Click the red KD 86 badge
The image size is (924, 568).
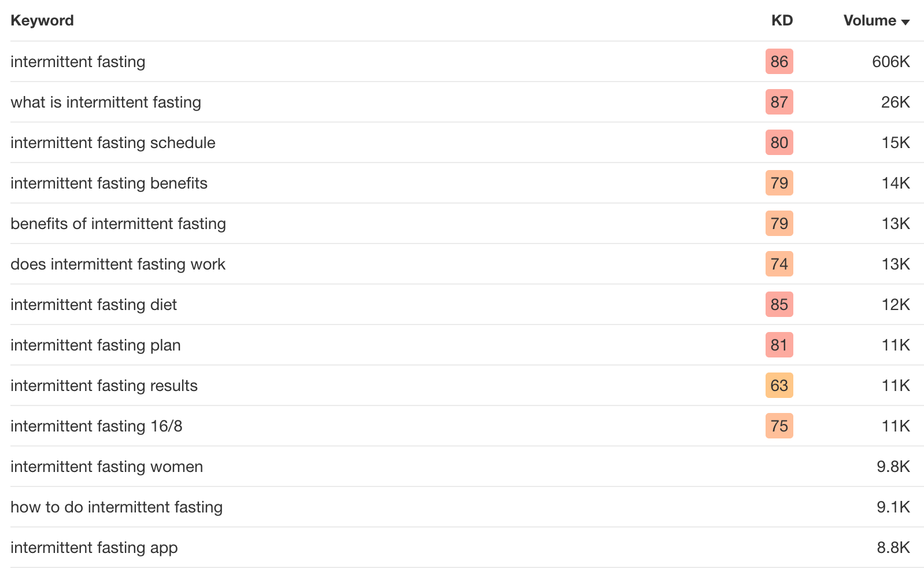779,61
